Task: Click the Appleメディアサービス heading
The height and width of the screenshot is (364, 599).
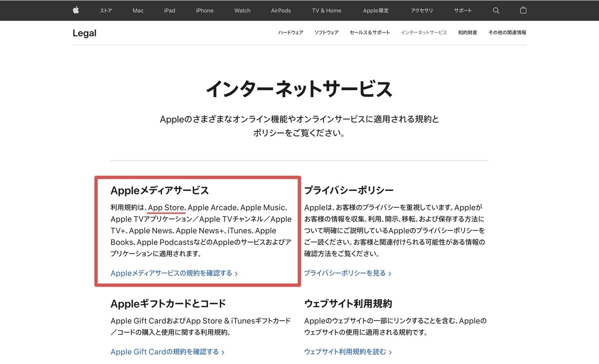Action: click(160, 190)
